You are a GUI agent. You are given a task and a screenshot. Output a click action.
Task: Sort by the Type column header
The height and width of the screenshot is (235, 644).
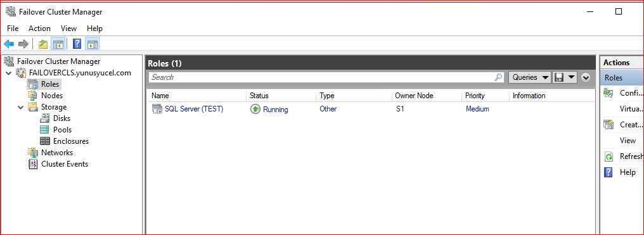coord(353,96)
